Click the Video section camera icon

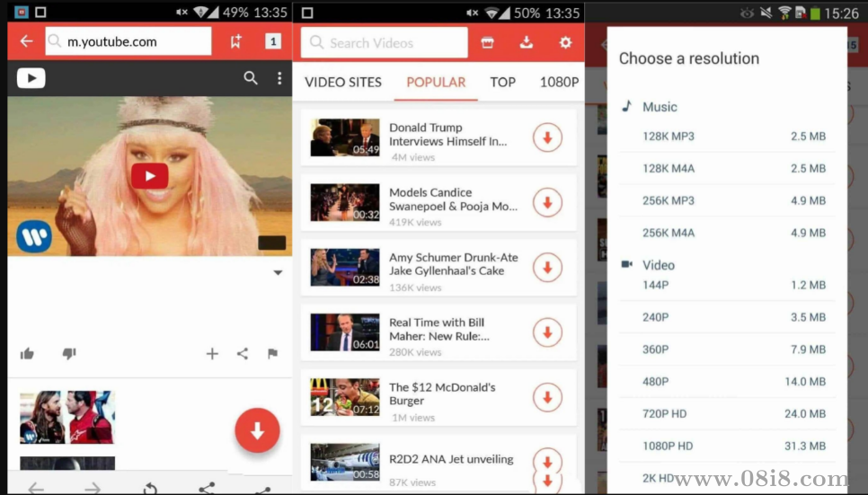[626, 264]
